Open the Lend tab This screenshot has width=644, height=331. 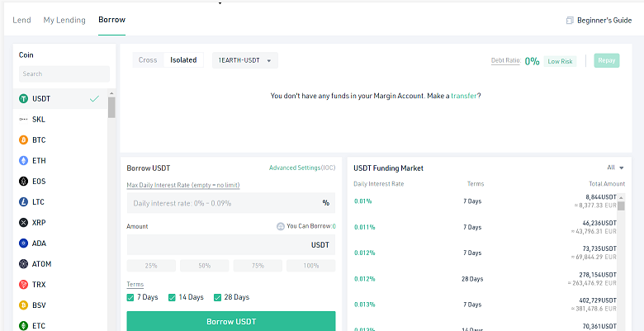(21, 20)
